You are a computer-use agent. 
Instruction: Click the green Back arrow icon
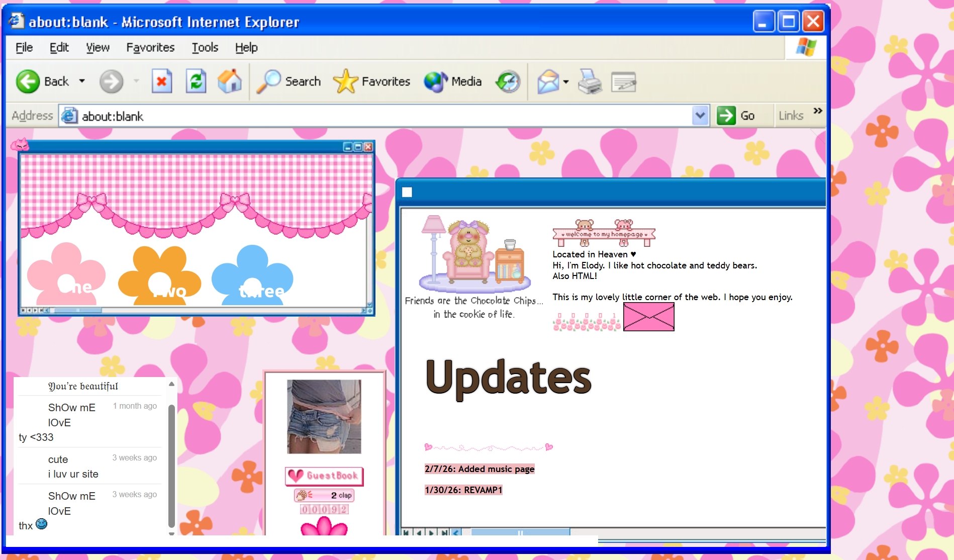point(28,81)
